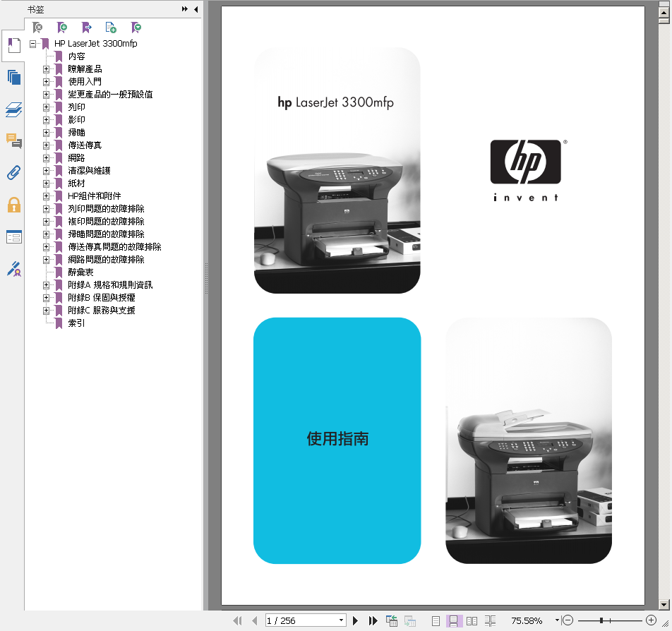Expand the 影印 bookmark

coord(46,119)
